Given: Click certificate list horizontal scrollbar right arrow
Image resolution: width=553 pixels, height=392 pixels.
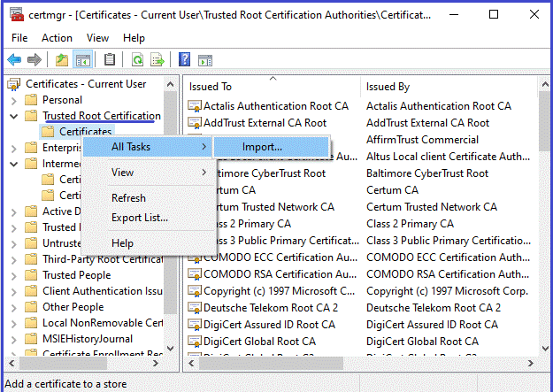Looking at the screenshot, I should (x=530, y=363).
